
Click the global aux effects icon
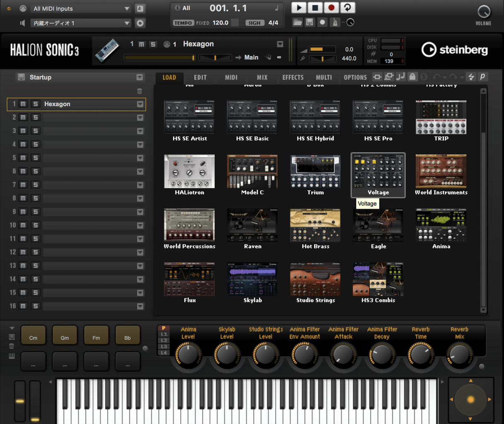point(389,77)
